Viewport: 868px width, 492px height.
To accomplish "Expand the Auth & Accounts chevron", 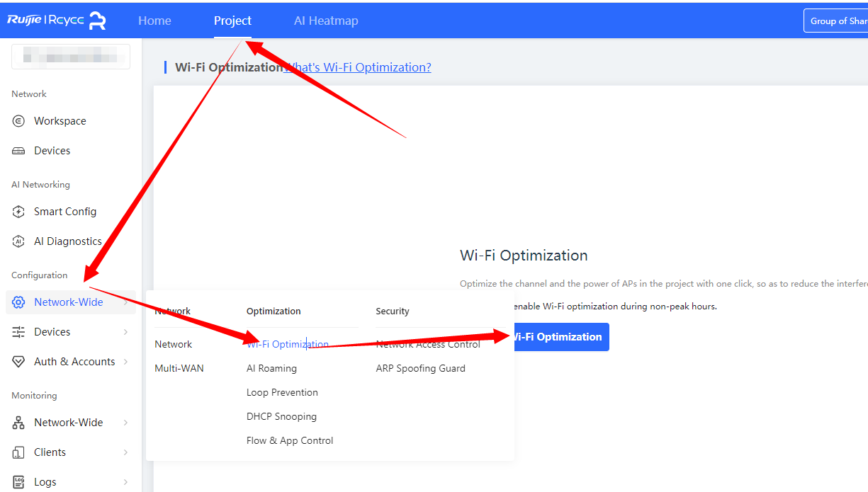I will pos(125,362).
